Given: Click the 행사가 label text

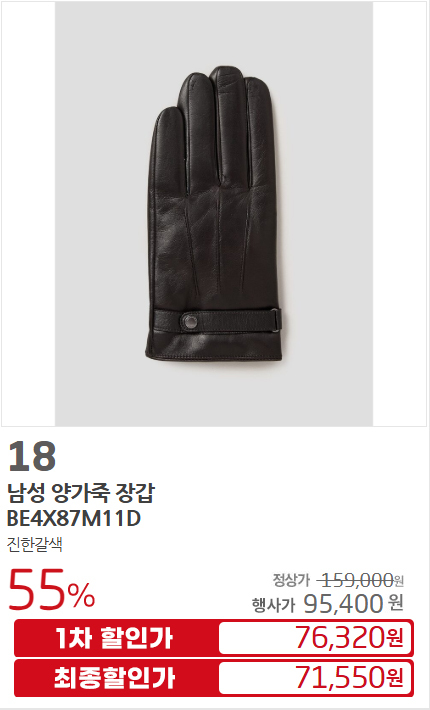Looking at the screenshot, I should click(273, 605).
